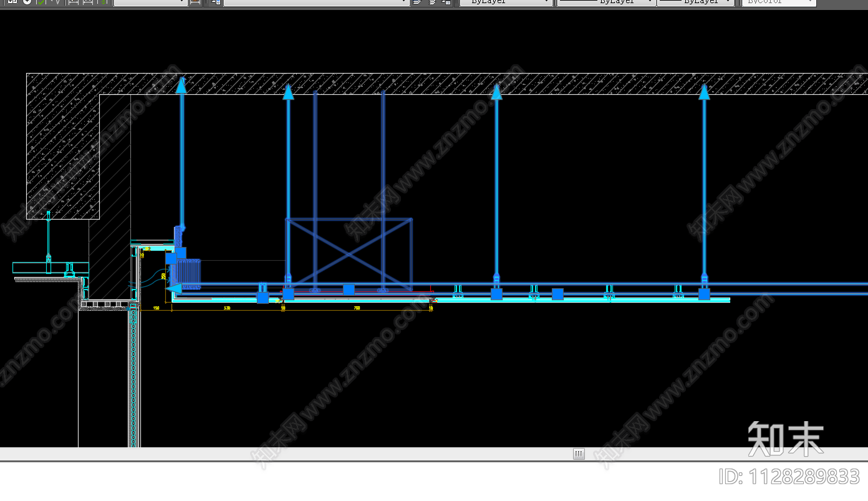This screenshot has width=868, height=501.
Task: Click the square grip at the rightmost hanger base
Action: (704, 294)
